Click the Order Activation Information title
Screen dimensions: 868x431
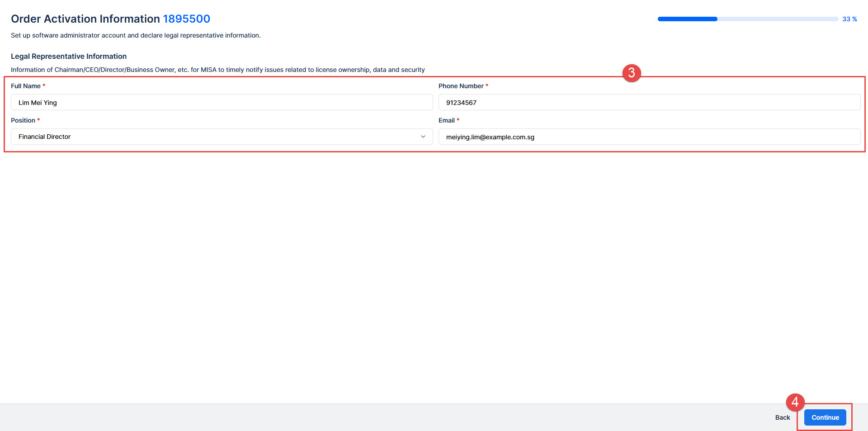point(85,19)
